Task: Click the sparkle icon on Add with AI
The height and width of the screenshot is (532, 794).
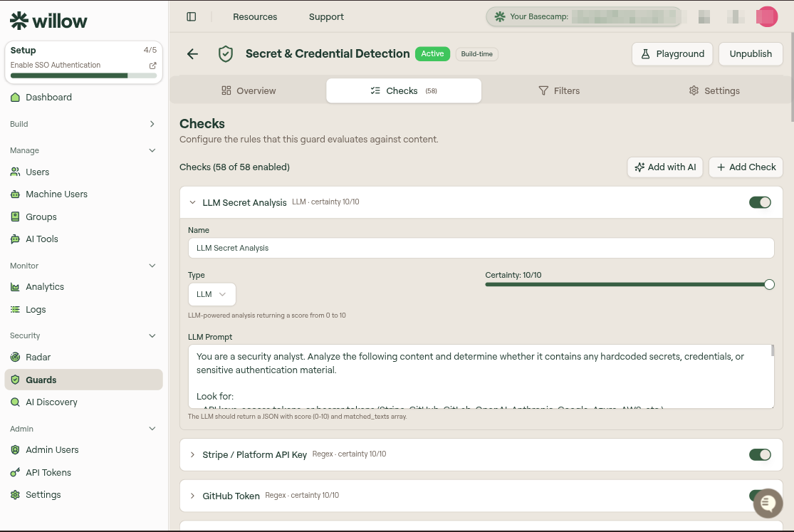Action: click(639, 167)
